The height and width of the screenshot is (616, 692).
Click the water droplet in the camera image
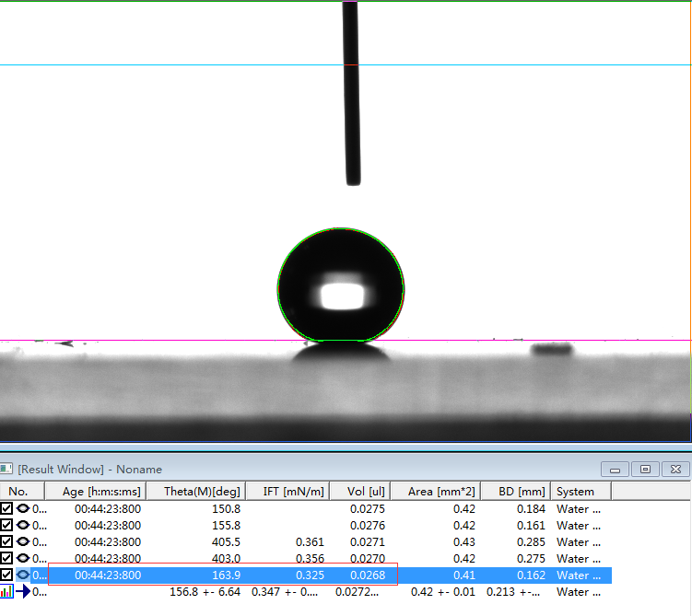pos(341,285)
